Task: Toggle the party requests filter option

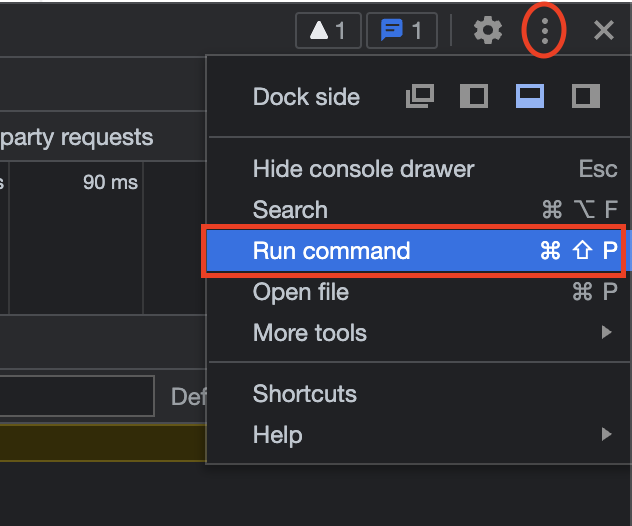Action: pyautogui.click(x=77, y=137)
